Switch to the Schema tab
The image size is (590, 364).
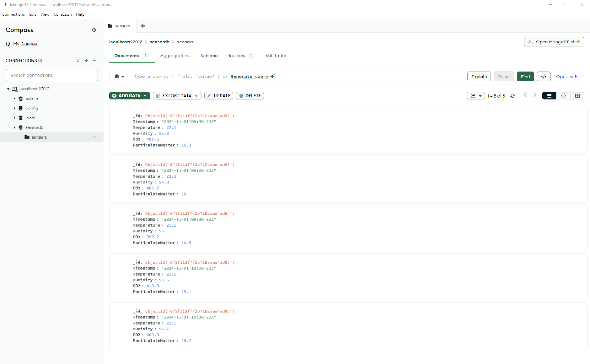(x=209, y=56)
